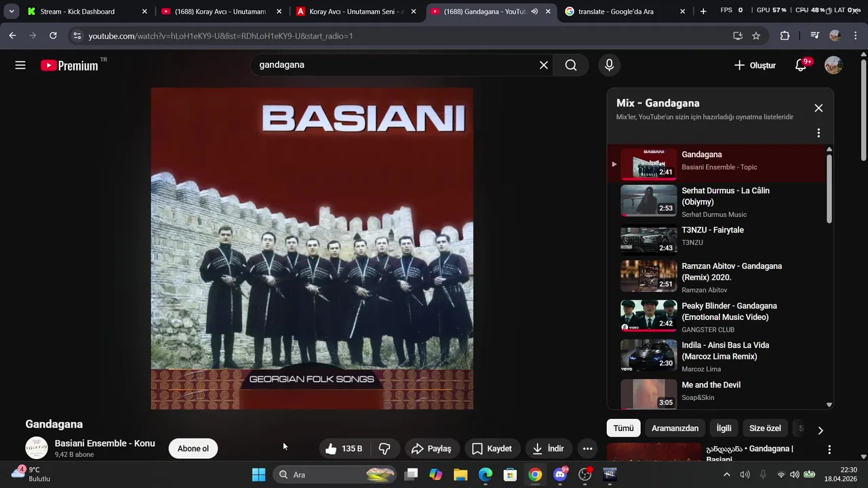868x488 pixels.
Task: Open File Explorer from the taskbar
Action: click(460, 474)
